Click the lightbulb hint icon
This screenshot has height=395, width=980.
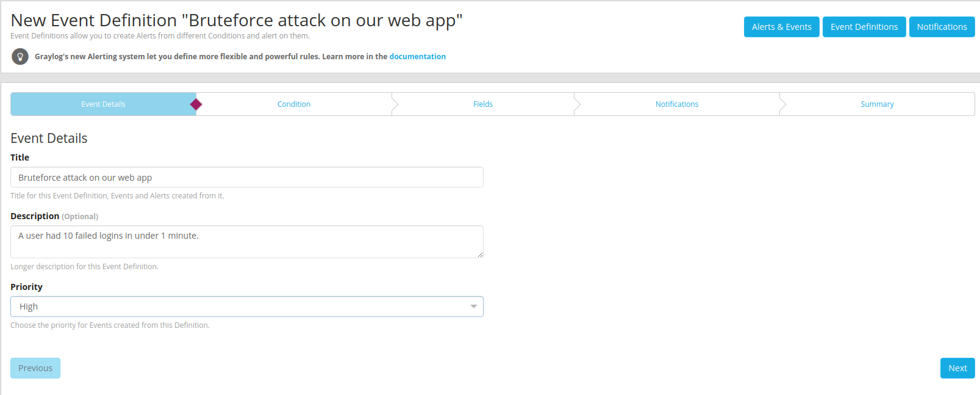(20, 57)
